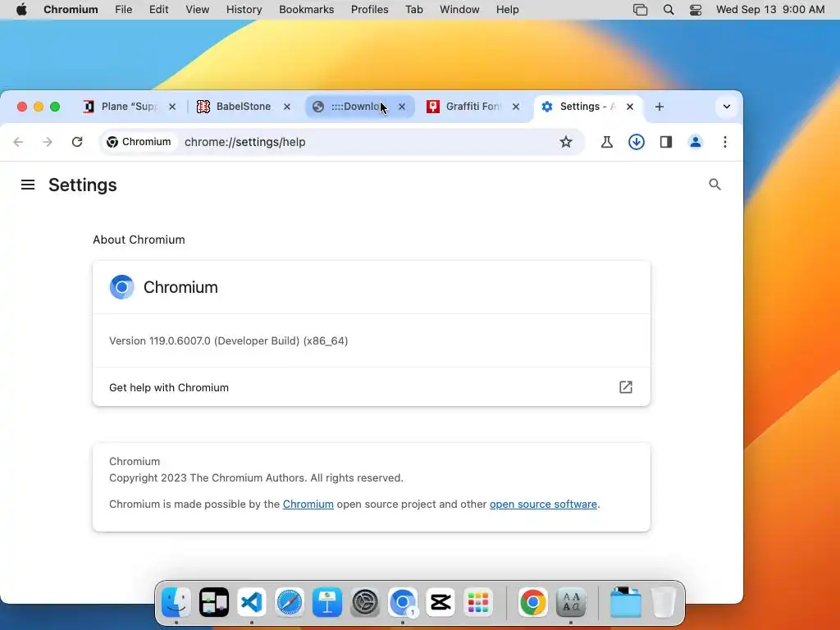The image size is (840, 630).
Task: Click the Chromium icon in Dock
Action: click(x=403, y=602)
